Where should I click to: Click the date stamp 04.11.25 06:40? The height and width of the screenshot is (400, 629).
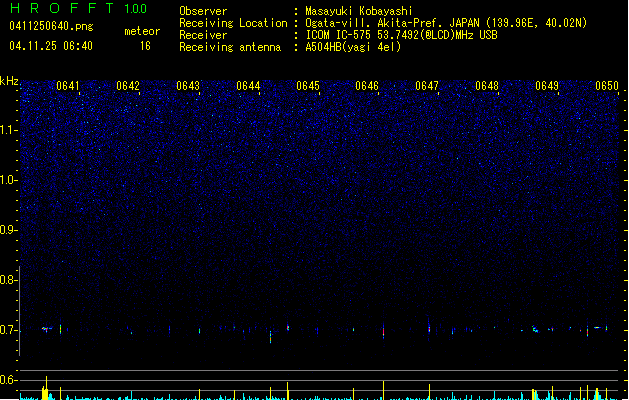click(x=51, y=46)
